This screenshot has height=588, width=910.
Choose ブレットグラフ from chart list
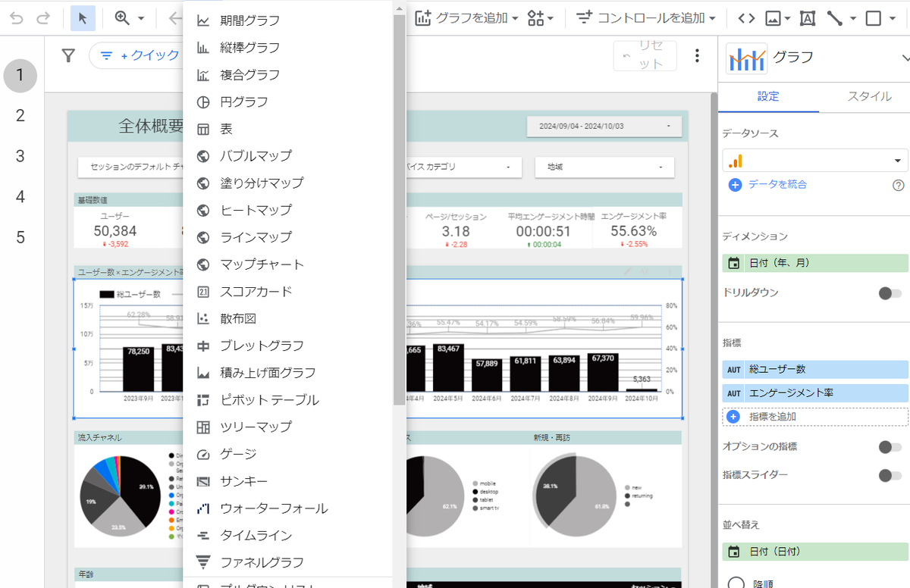[x=287, y=346]
